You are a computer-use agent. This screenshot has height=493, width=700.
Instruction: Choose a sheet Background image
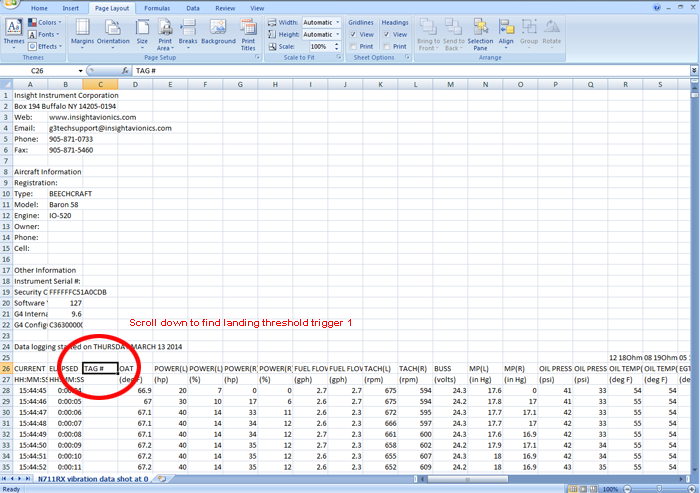[218, 32]
